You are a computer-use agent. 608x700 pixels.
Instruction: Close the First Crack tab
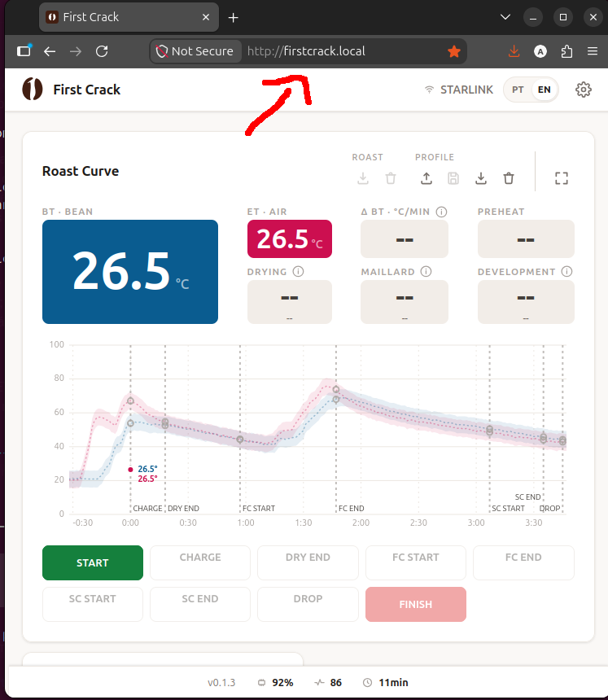point(206,17)
